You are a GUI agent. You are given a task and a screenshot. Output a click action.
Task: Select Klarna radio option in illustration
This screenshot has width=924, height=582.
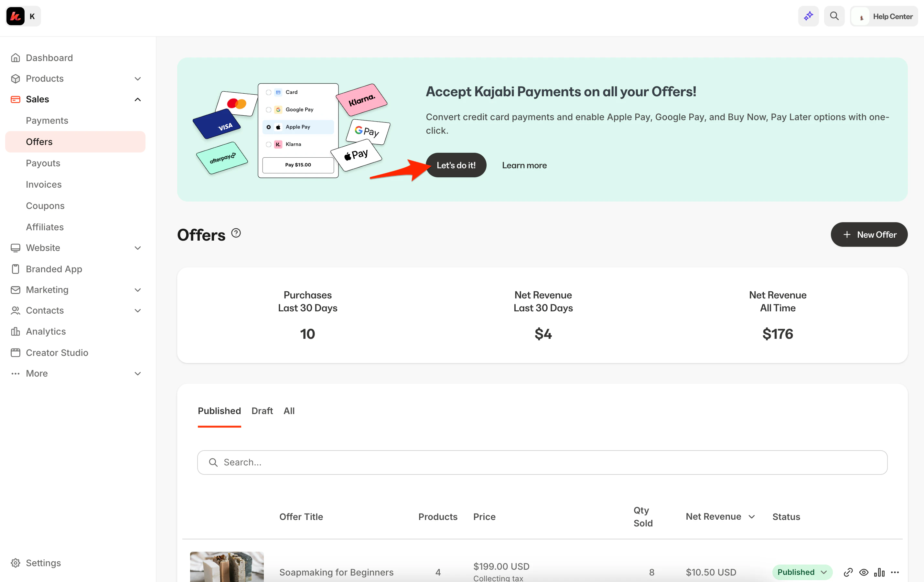269,145
